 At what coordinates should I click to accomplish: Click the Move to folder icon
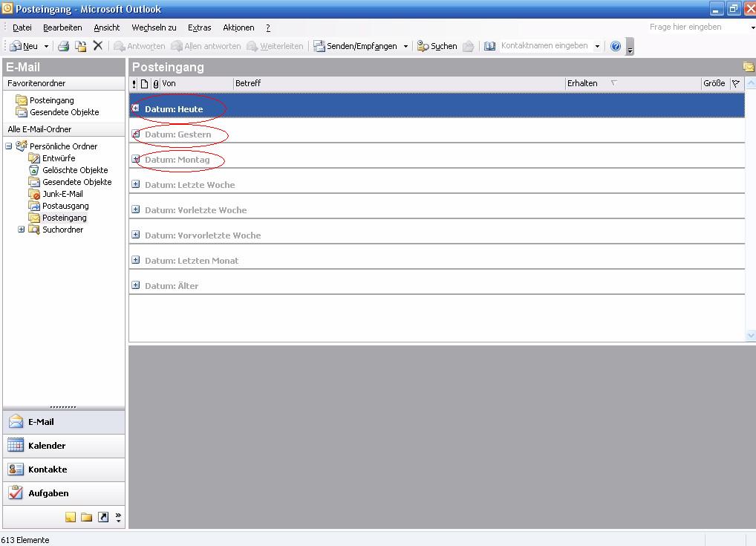pyautogui.click(x=80, y=46)
